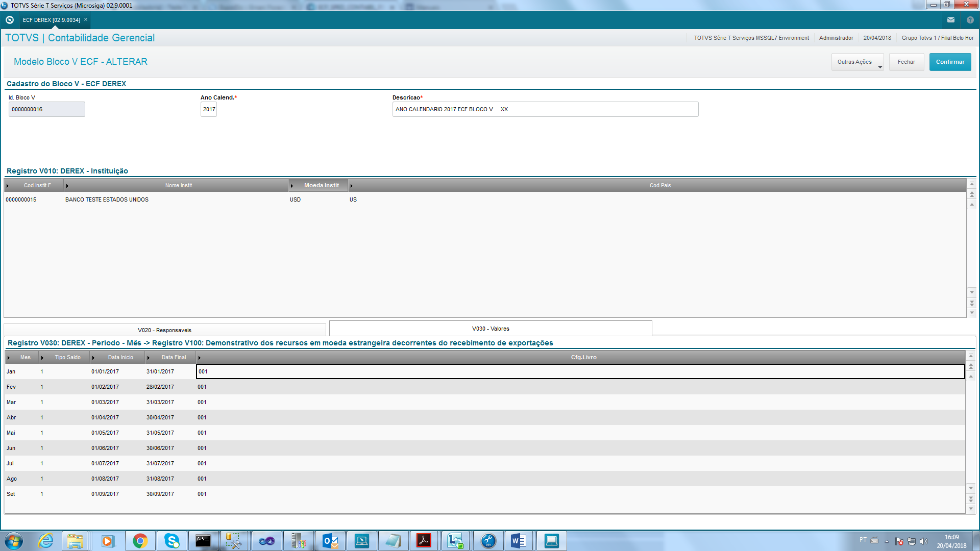Open Skype from the taskbar
Screen dimensions: 980x551
[x=171, y=541]
